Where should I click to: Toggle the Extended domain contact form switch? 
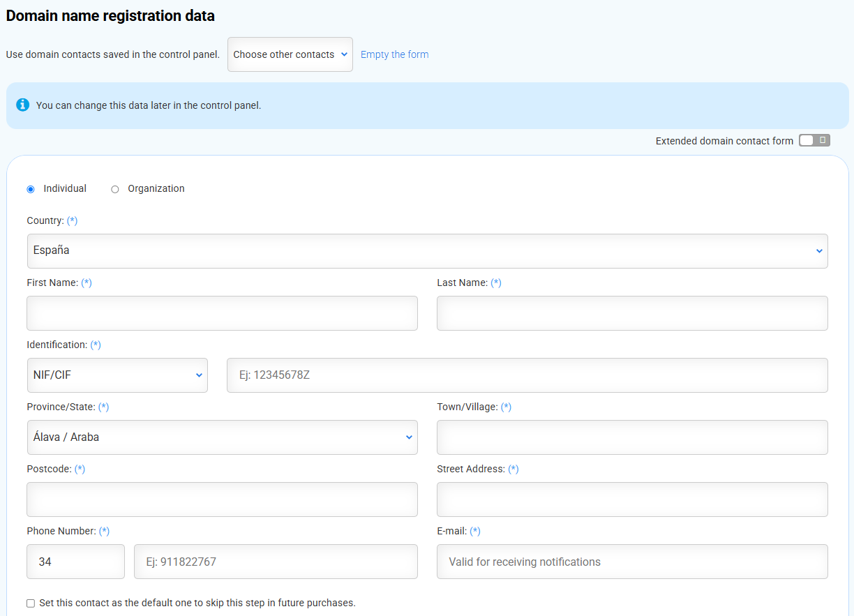814,141
